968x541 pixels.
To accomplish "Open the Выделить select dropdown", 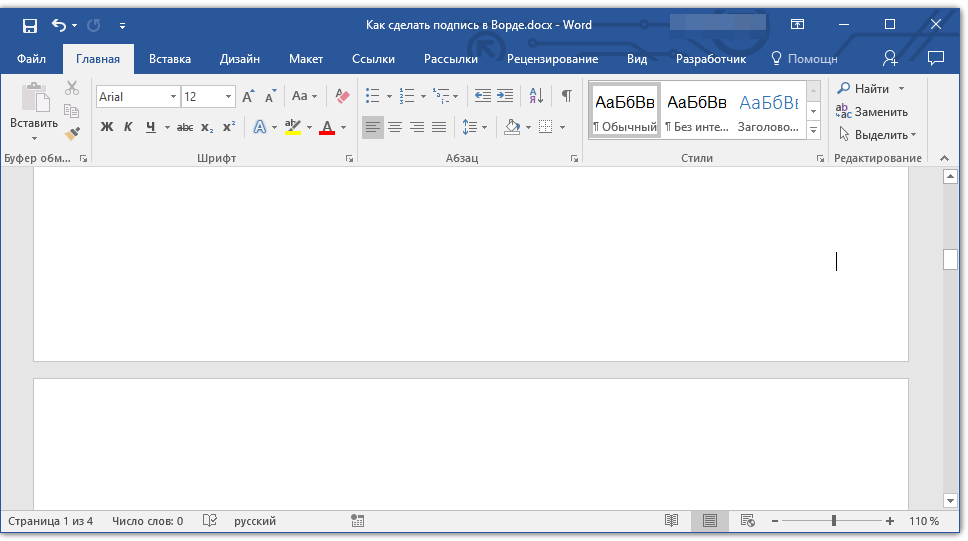I will pyautogui.click(x=877, y=135).
